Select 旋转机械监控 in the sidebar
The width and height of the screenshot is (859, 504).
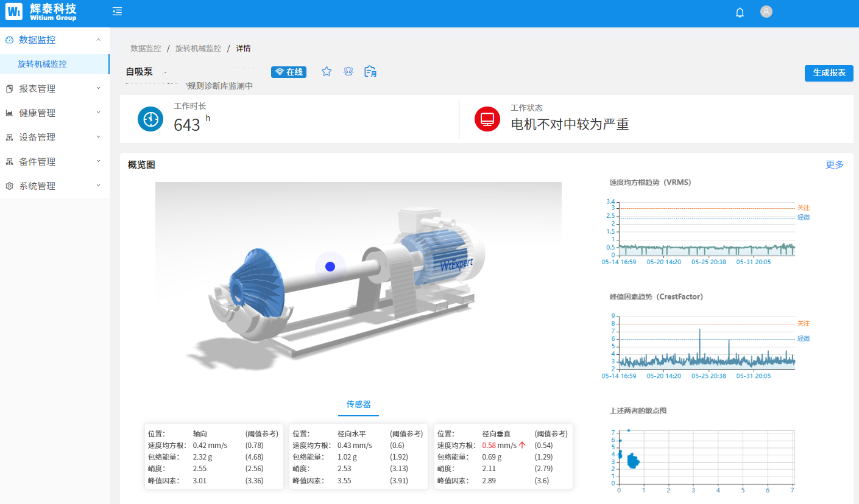point(42,64)
